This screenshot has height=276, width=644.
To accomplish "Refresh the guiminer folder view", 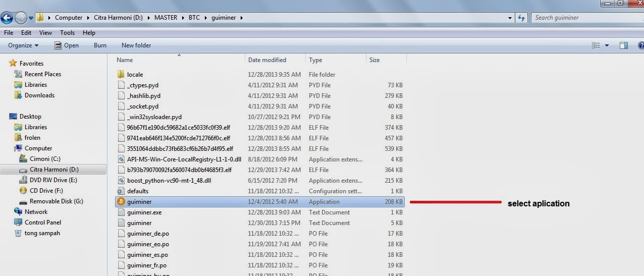I will (x=521, y=18).
